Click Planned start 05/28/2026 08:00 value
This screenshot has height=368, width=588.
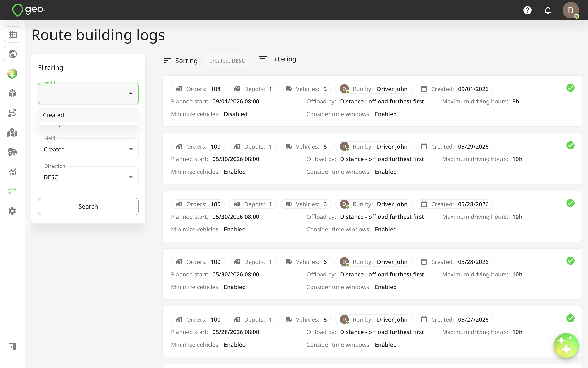tap(236, 332)
